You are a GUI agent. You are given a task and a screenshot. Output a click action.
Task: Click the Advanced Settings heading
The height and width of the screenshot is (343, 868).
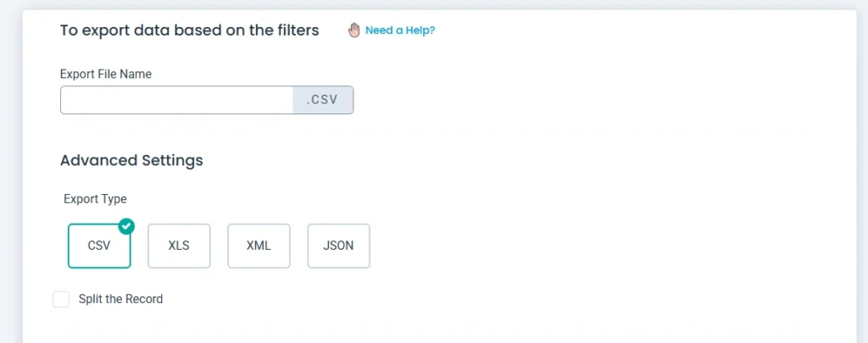pyautogui.click(x=131, y=160)
